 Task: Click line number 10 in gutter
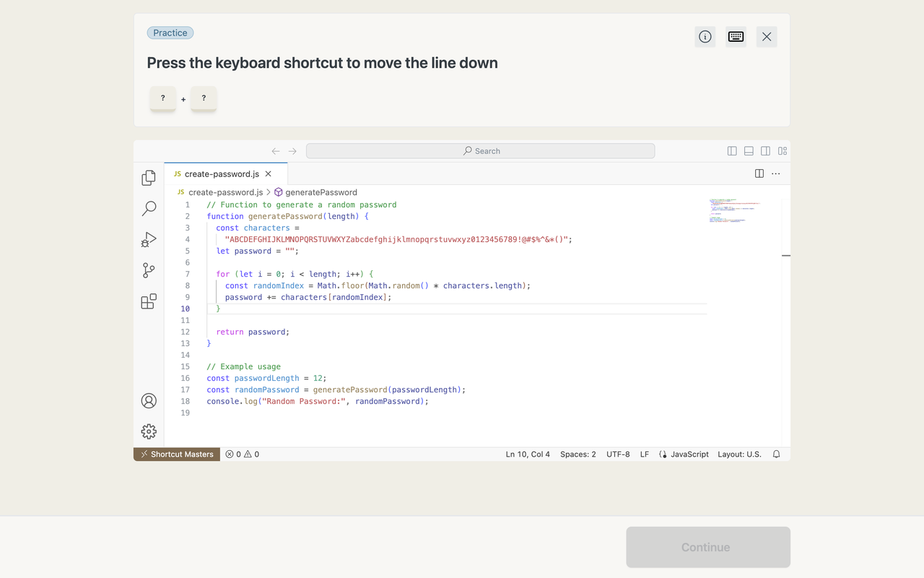(186, 309)
